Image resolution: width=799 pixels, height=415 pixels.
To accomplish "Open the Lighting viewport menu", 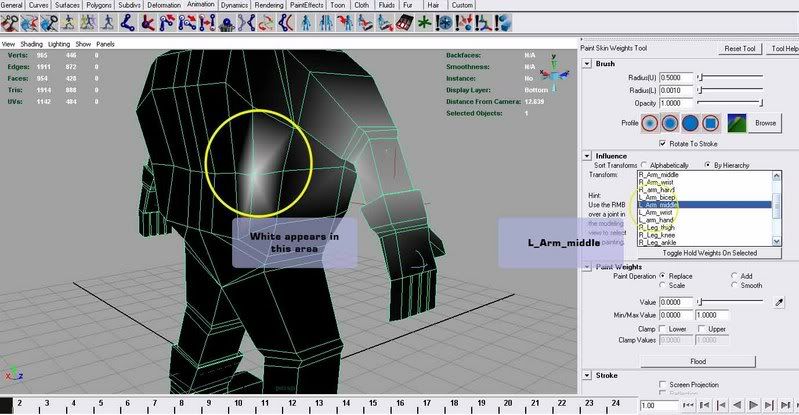I will tap(59, 44).
